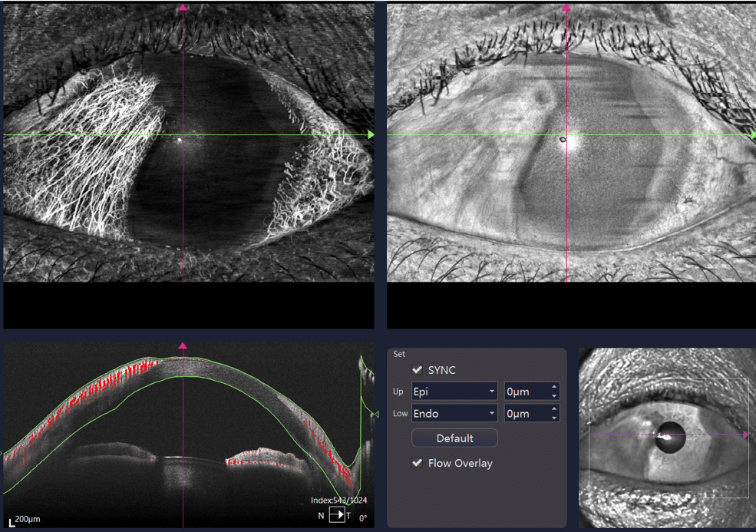Click the pupil center marker in en face image
Viewport: 756px width, 532px height.
coord(563,140)
